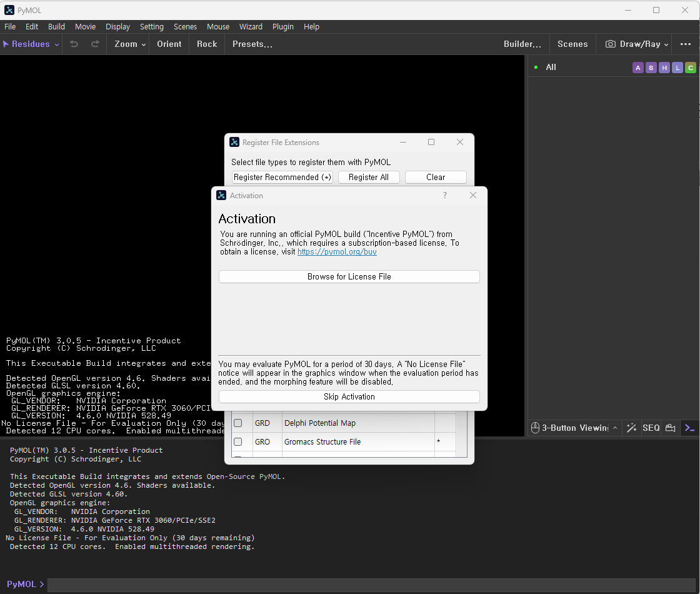Screen dimensions: 700x594
Task: Open the Display menu
Action: (118, 27)
